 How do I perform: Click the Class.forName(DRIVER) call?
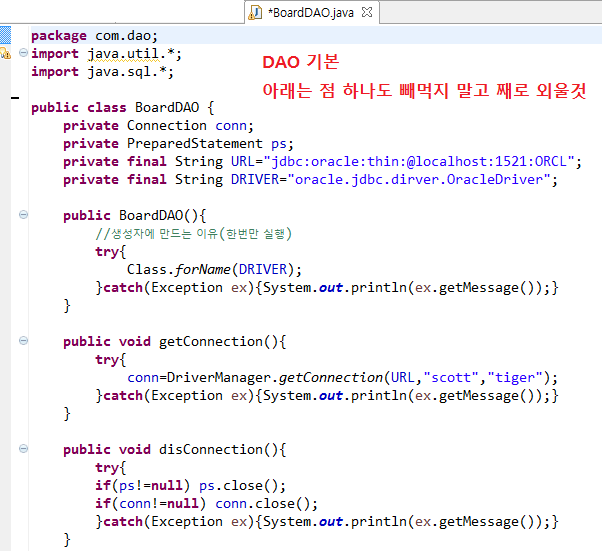click(x=214, y=270)
